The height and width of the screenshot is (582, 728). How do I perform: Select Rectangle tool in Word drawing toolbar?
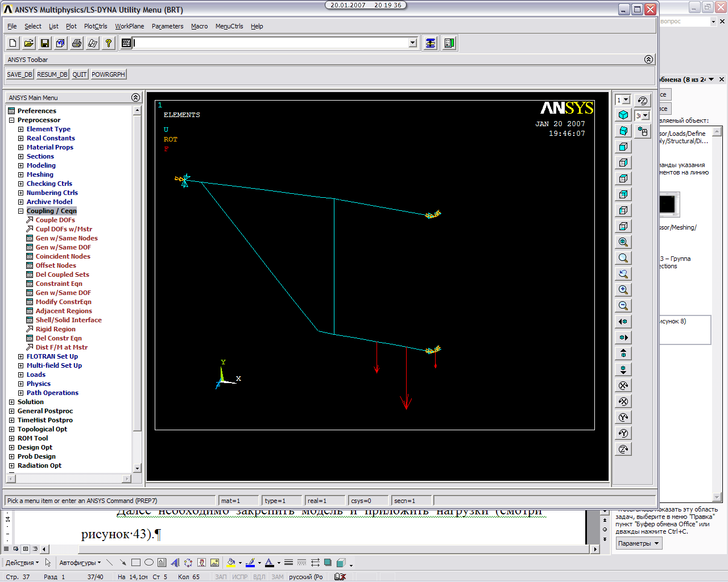(x=136, y=563)
